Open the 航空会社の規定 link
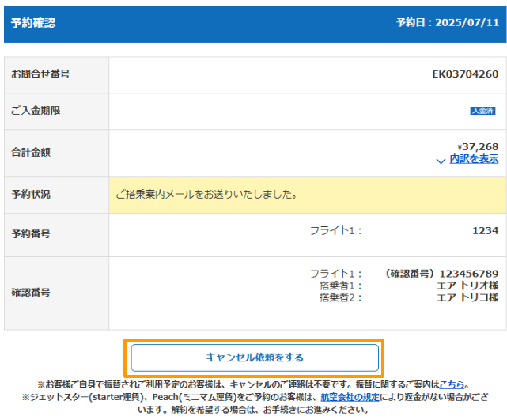The image size is (507, 420). (x=349, y=397)
